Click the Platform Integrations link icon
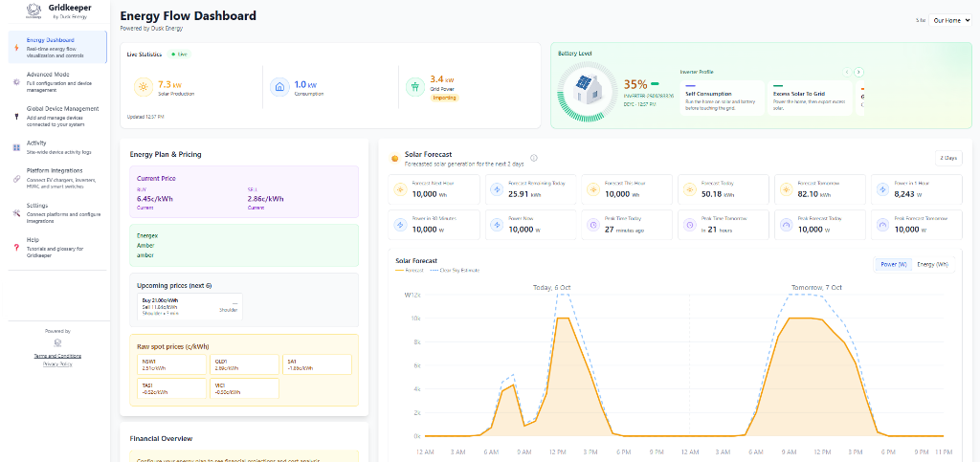 [x=16, y=179]
